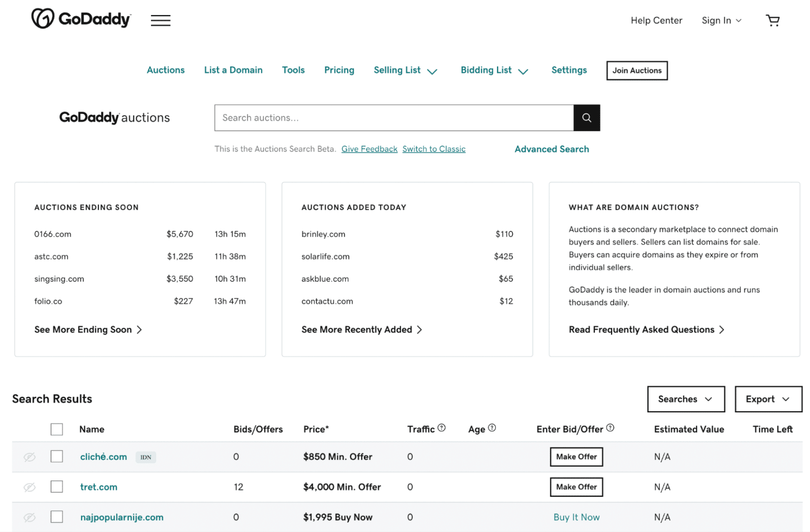
Task: Click the GoDaddy logo
Action: point(81,18)
